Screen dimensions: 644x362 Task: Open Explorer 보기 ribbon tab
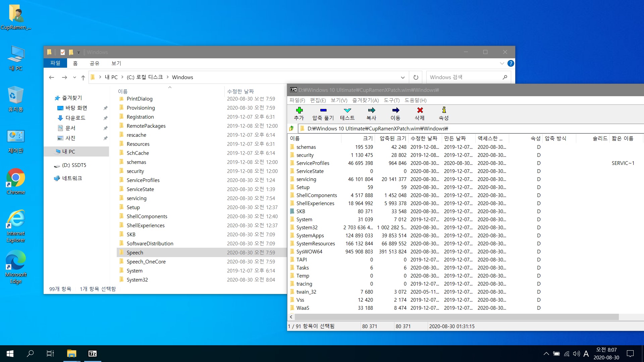click(116, 63)
